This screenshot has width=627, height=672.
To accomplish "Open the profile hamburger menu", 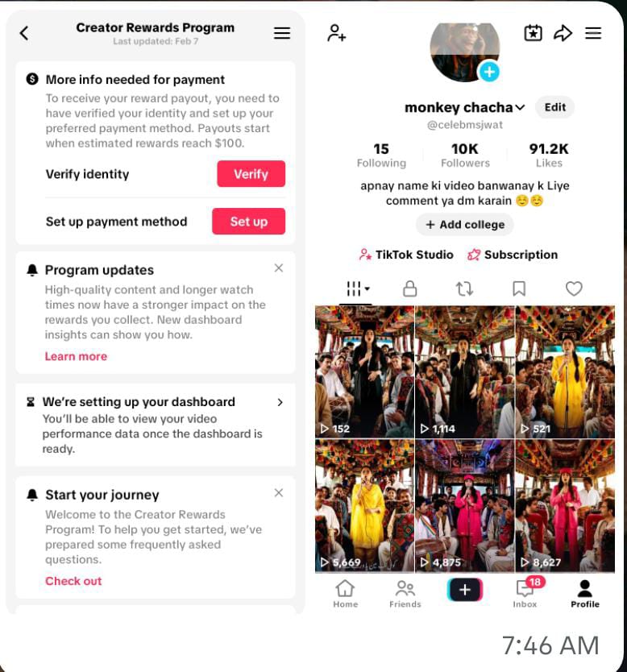I will [593, 33].
